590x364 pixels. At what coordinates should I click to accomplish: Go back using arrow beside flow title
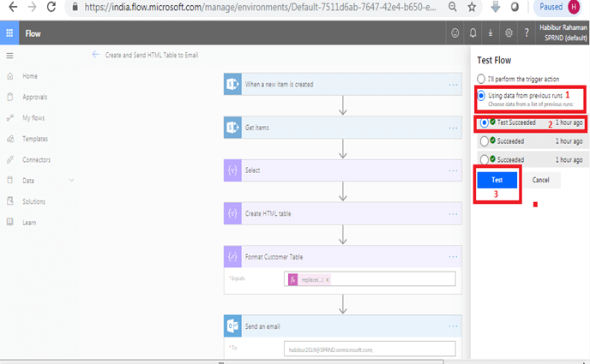(95, 55)
